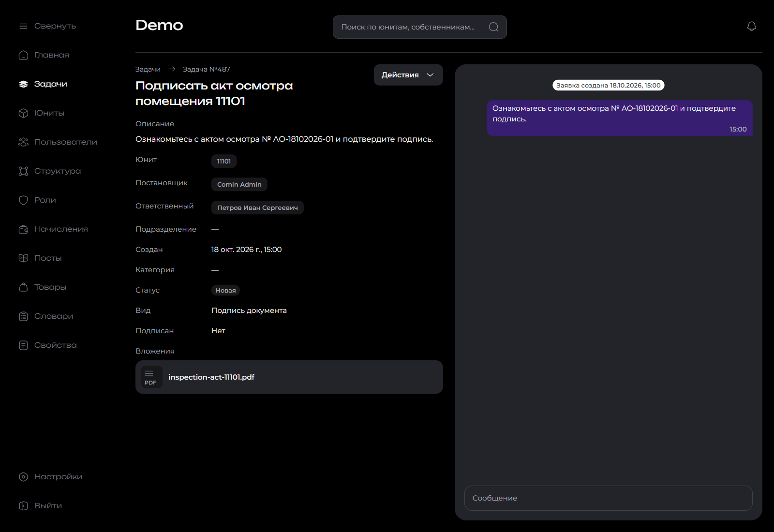Click the Задача №487 breadcrumb text
The height and width of the screenshot is (532, 774).
207,69
